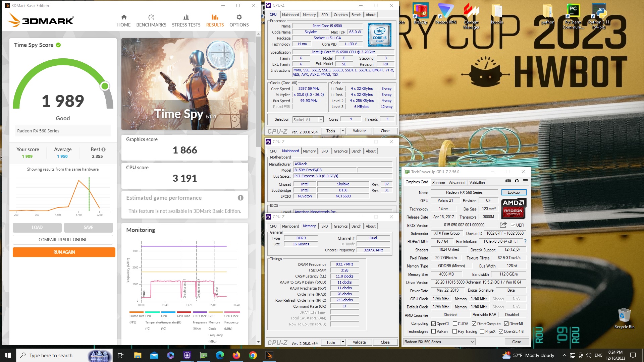Open Task View on taskbar
This screenshot has height=362, width=644.
(121, 355)
